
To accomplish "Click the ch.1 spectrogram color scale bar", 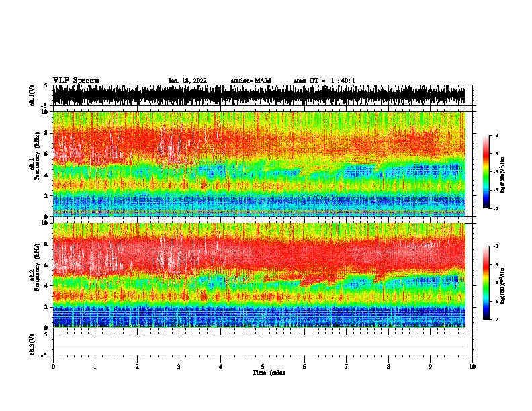I will point(486,172).
